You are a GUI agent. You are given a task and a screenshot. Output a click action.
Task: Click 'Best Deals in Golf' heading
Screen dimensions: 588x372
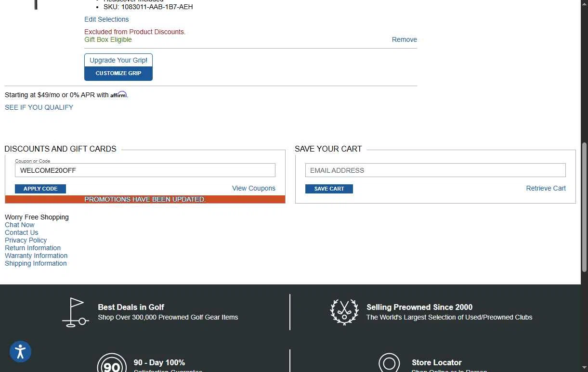click(x=131, y=307)
